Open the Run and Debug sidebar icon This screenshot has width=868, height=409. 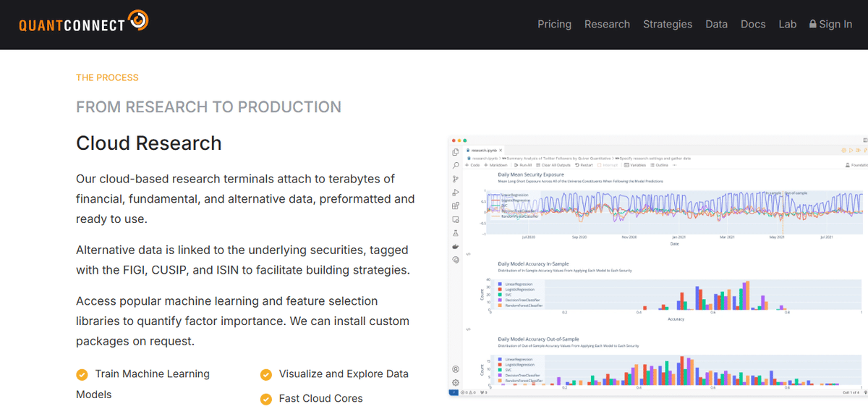click(x=456, y=192)
